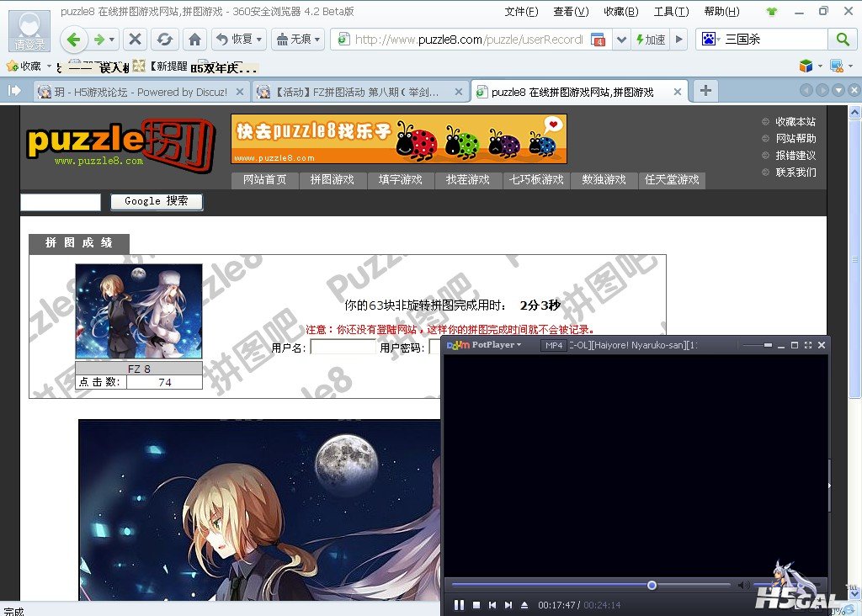Open the 填字游戏 navigation item
Viewport: 862px width, 616px height.
[x=400, y=180]
